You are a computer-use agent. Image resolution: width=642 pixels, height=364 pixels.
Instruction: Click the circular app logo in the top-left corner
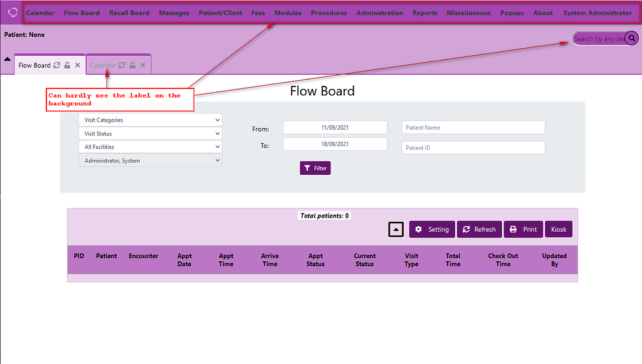(11, 11)
